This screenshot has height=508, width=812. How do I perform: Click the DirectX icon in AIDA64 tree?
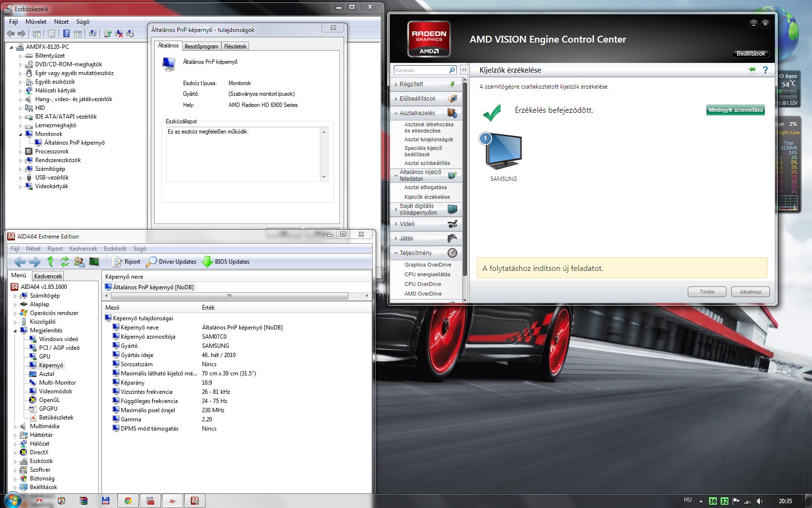point(23,452)
